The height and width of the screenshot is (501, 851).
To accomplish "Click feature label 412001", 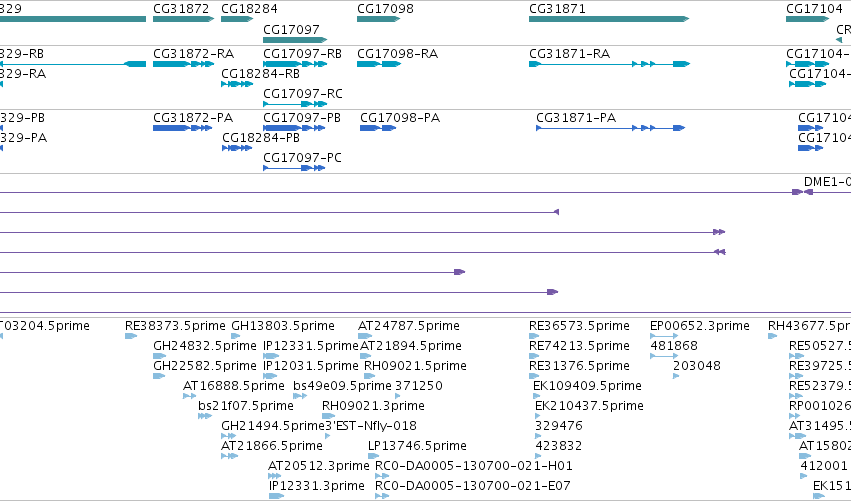I will coord(824,466).
